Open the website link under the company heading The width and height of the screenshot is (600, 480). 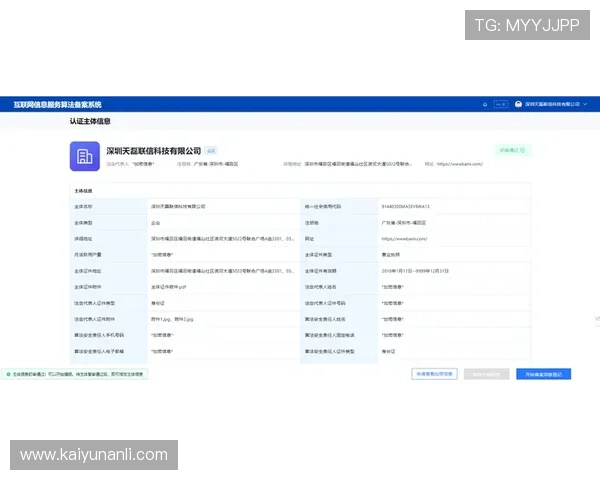click(460, 164)
